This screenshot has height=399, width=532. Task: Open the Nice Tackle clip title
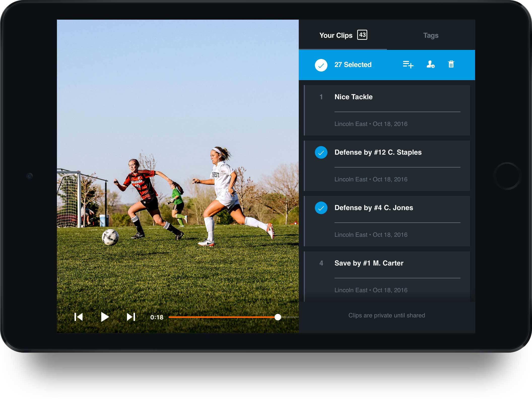[353, 97]
